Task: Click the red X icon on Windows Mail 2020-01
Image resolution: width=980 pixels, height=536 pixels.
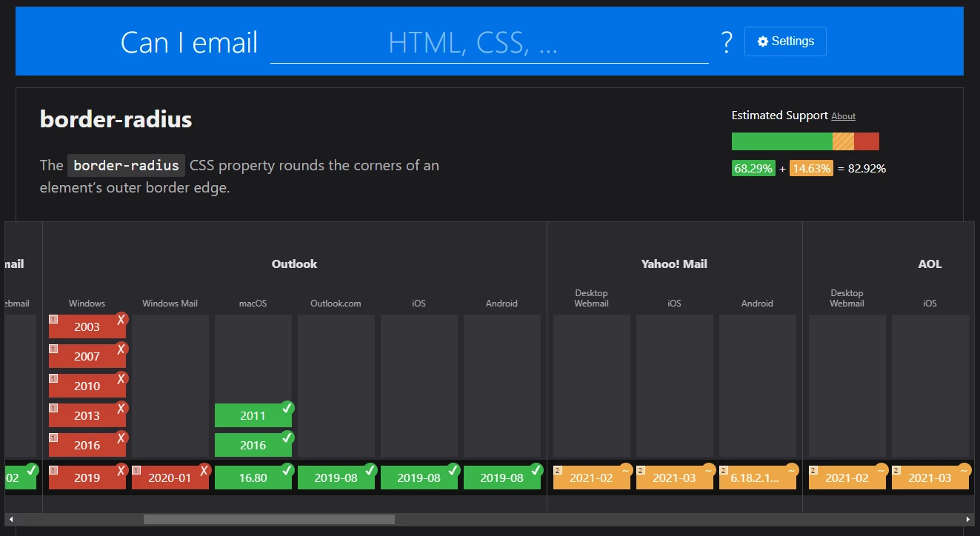Action: [204, 470]
